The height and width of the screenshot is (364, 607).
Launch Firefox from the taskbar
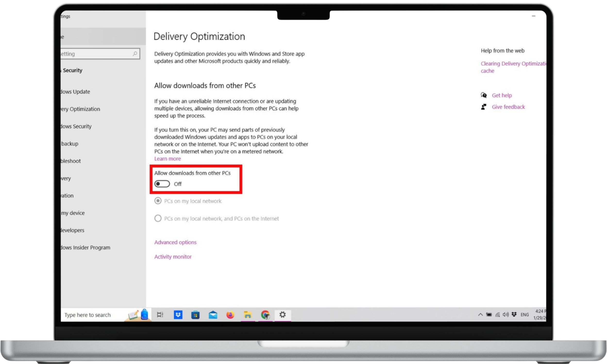tap(230, 315)
